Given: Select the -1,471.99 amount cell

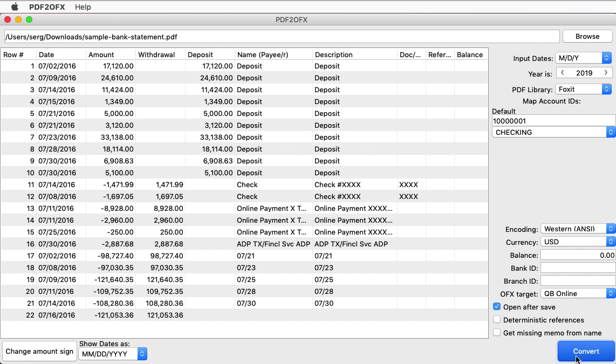Looking at the screenshot, I should click(x=111, y=184).
